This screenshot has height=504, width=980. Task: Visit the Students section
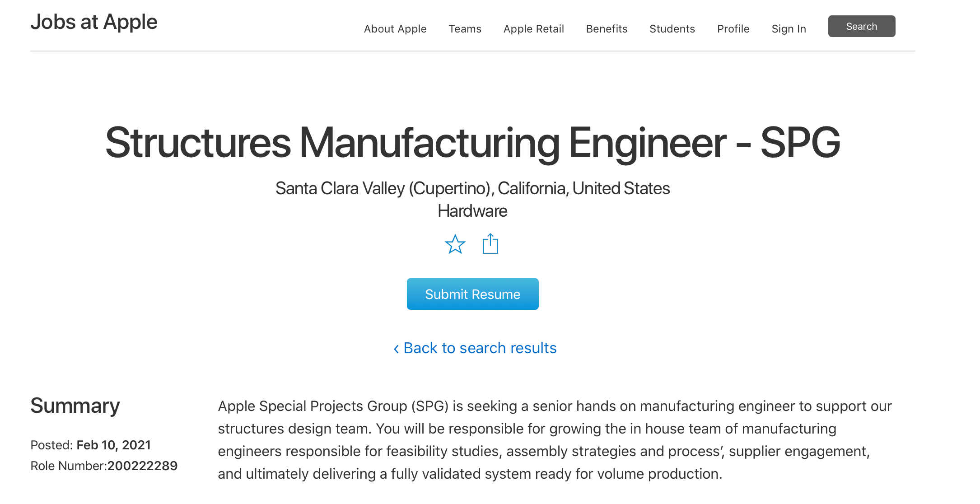click(672, 29)
